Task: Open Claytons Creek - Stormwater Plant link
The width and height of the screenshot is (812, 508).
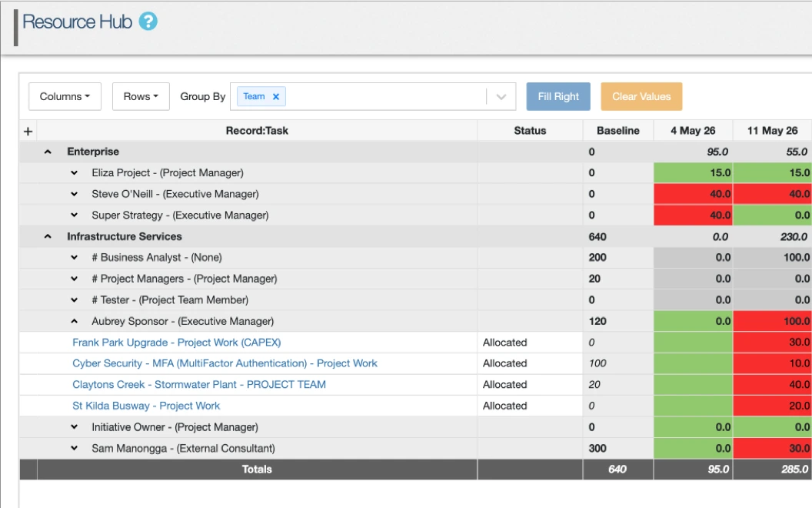Action: [199, 385]
